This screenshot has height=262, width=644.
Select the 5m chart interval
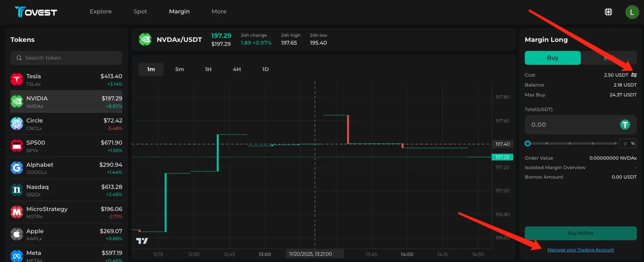click(180, 69)
